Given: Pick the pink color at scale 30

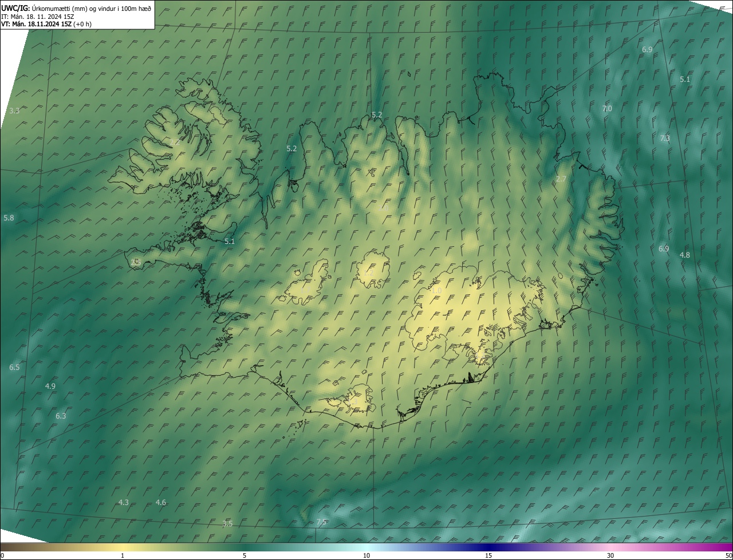Looking at the screenshot, I should pos(610,547).
